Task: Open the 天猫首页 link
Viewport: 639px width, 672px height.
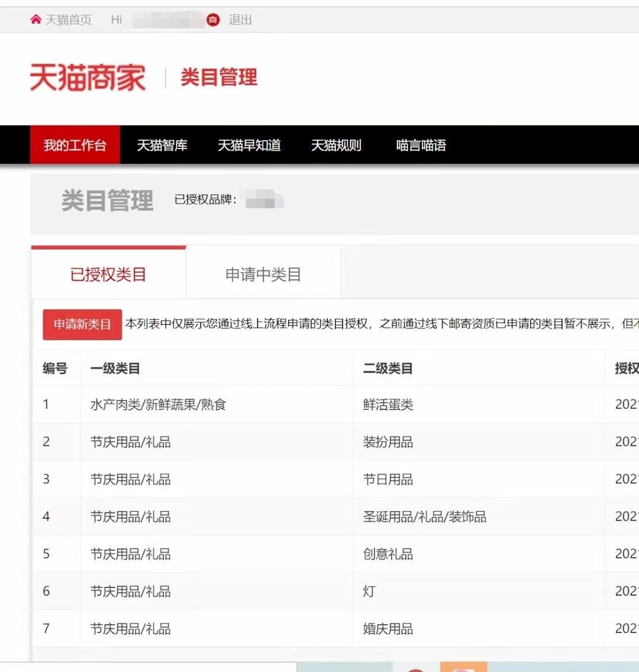Action: [x=69, y=20]
